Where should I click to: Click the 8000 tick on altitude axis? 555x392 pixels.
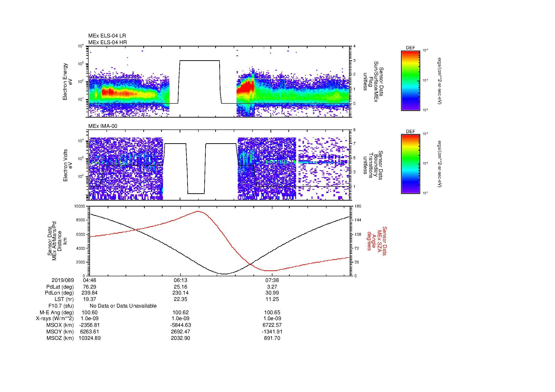(81, 220)
